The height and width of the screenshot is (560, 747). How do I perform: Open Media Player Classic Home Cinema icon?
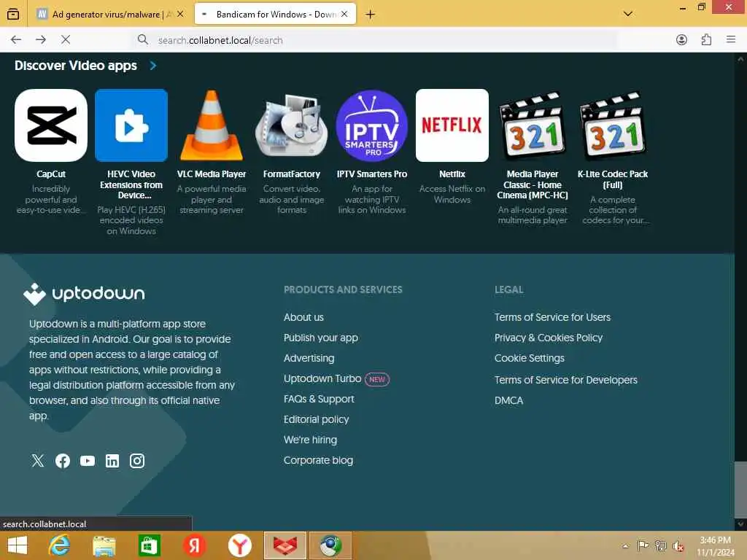click(x=532, y=125)
